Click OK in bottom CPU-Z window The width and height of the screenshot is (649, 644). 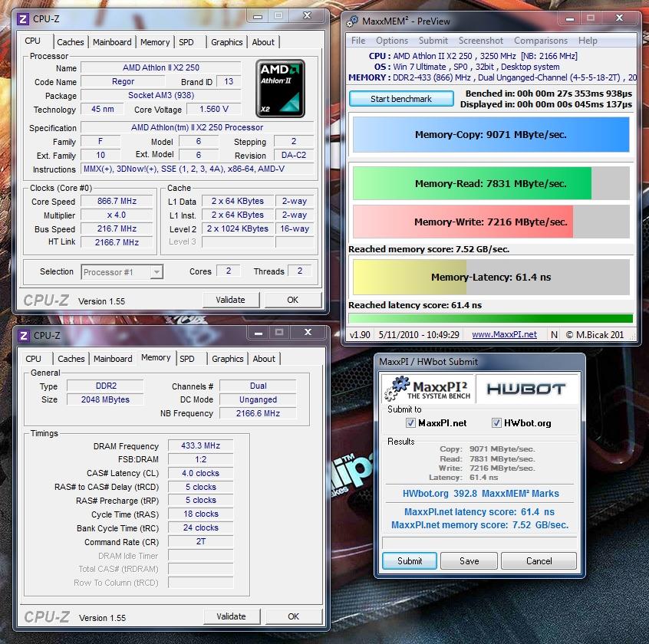[x=294, y=616]
